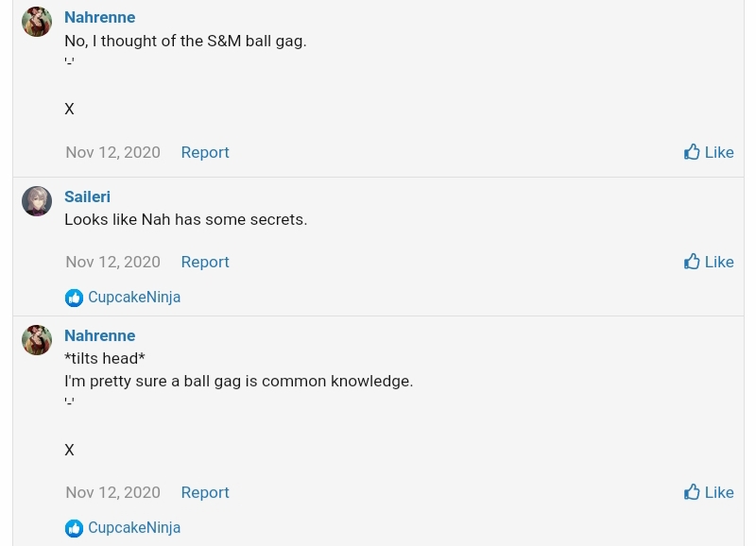The width and height of the screenshot is (756, 546).
Task: Click the date on the 'common knowledge' comment
Action: click(x=112, y=492)
